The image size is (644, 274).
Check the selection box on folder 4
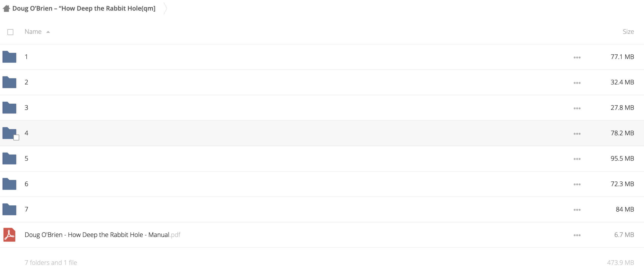point(16,137)
